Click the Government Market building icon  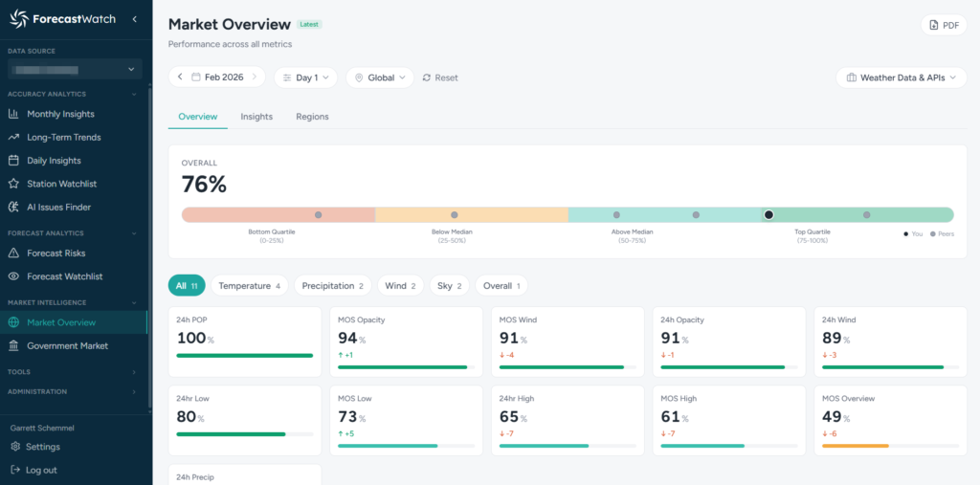(x=14, y=346)
